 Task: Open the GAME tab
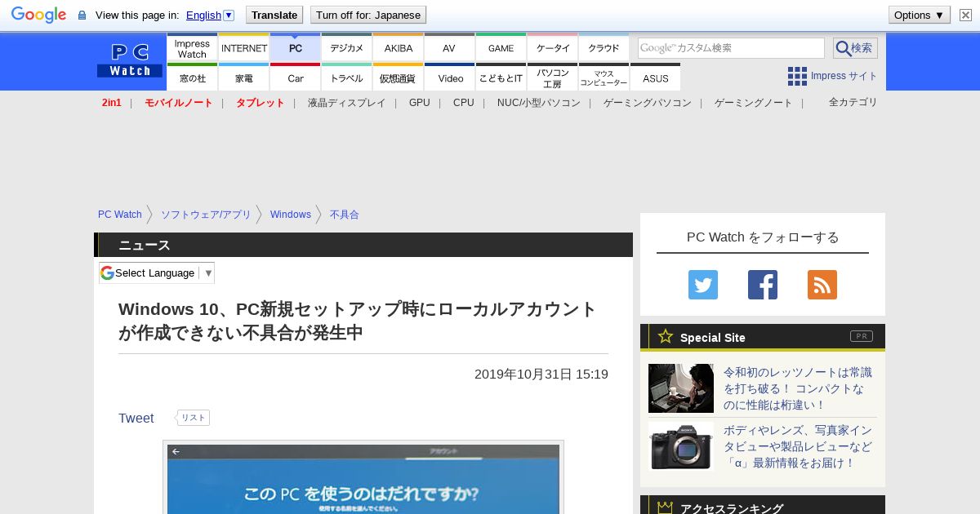point(501,47)
